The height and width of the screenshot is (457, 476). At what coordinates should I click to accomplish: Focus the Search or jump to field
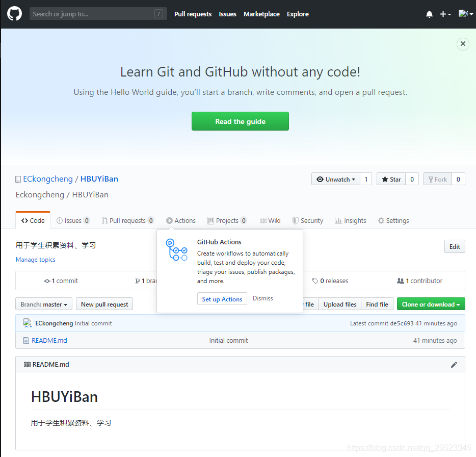click(x=98, y=14)
